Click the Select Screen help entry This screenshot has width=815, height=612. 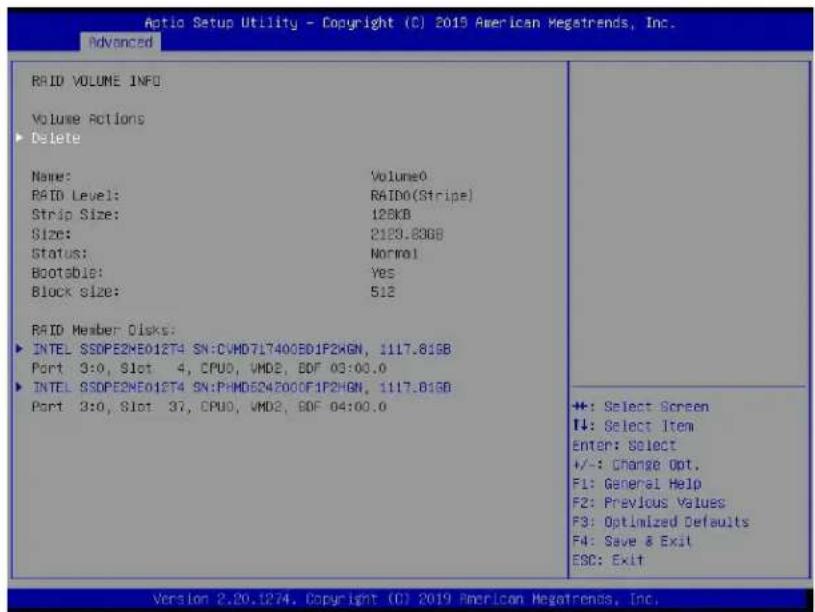pos(640,407)
